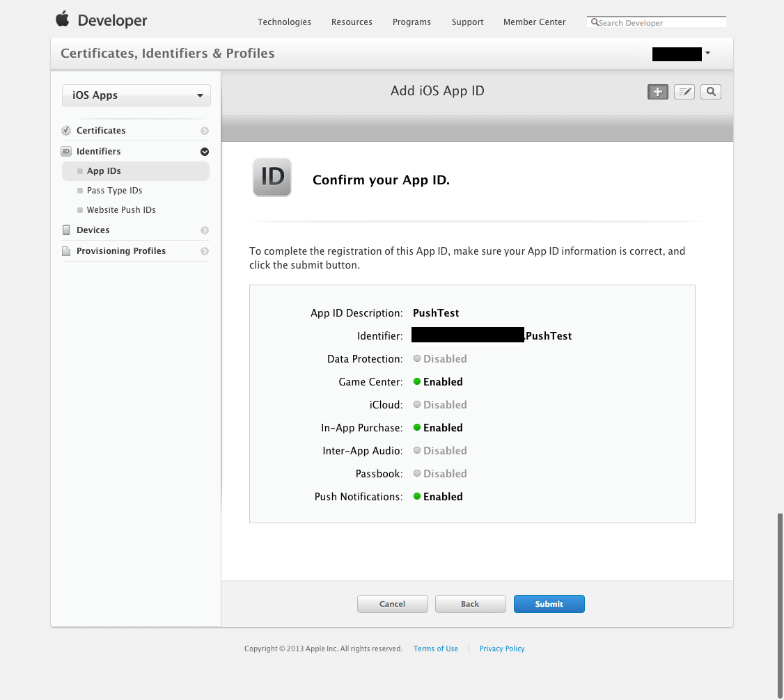Screen dimensions: 784x700
Task: Open Certificates in sidebar
Action: click(101, 130)
